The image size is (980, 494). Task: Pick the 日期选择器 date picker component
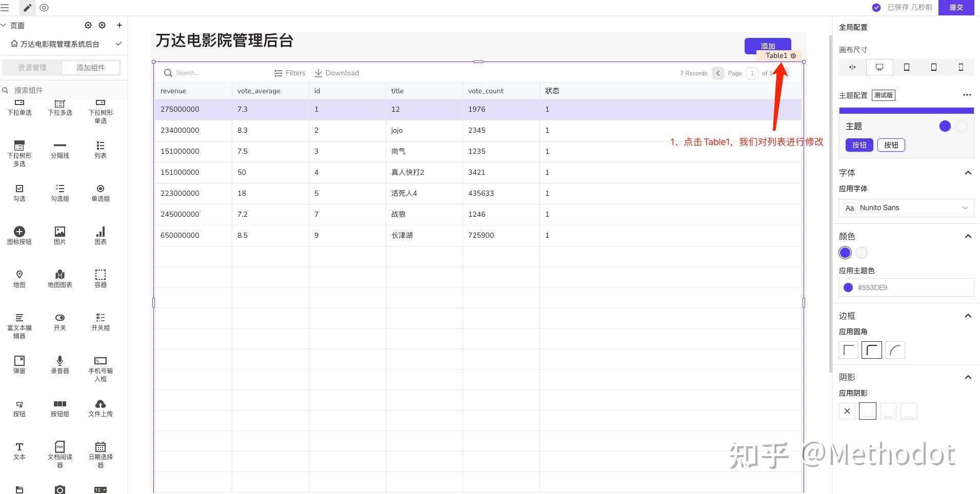tap(101, 455)
